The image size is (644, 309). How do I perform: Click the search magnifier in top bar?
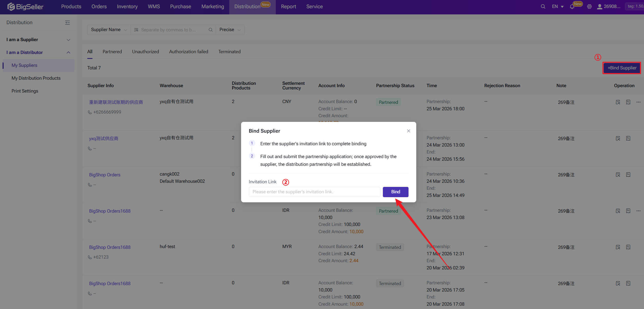pos(543,7)
